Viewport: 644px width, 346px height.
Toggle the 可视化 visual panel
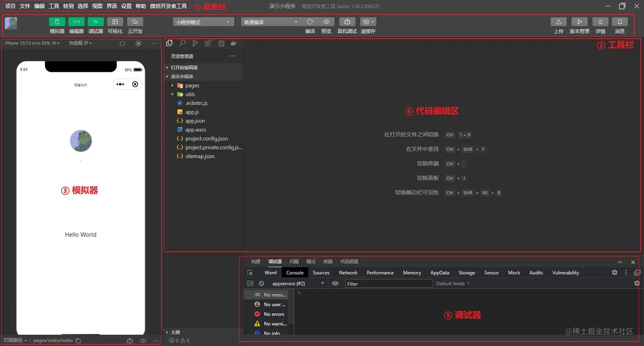[x=115, y=22]
